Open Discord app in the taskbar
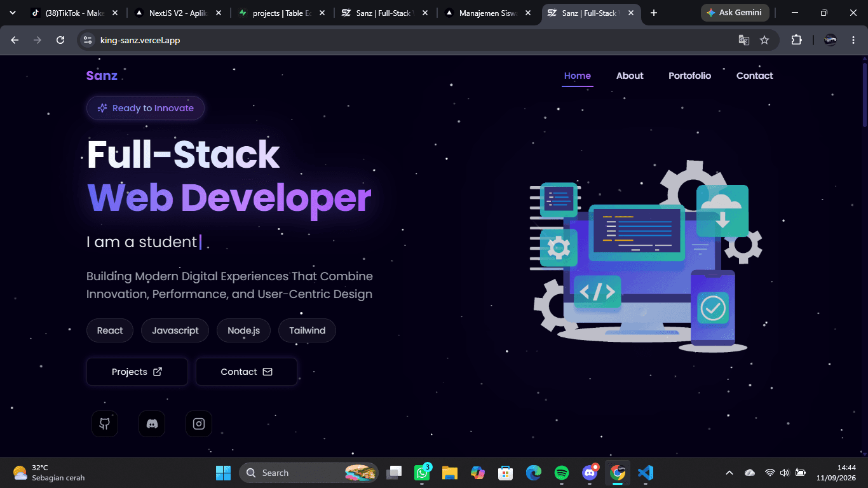 590,473
